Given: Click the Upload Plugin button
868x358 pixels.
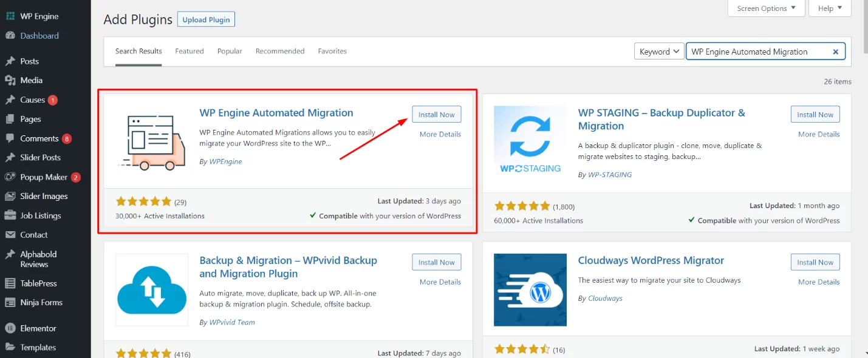Looking at the screenshot, I should point(206,19).
